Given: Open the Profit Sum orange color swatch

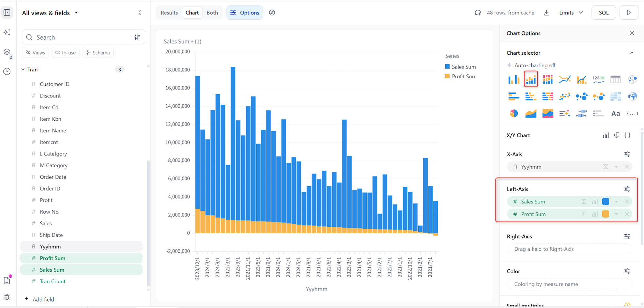Looking at the screenshot, I should tap(605, 214).
